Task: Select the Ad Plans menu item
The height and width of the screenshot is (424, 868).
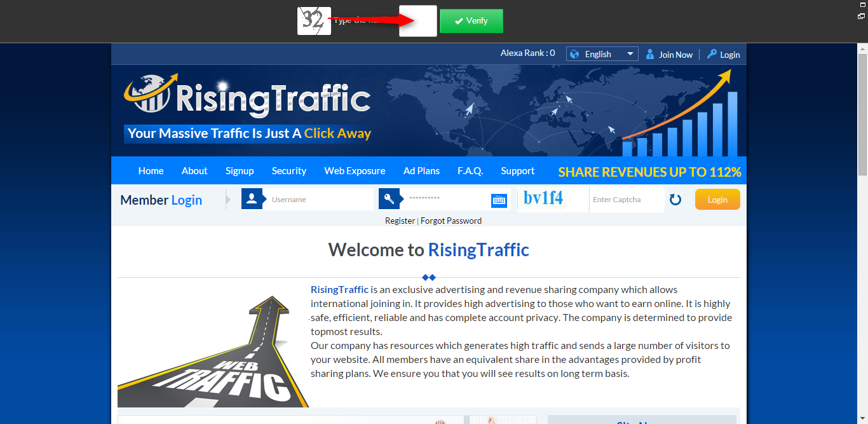Action: tap(421, 170)
